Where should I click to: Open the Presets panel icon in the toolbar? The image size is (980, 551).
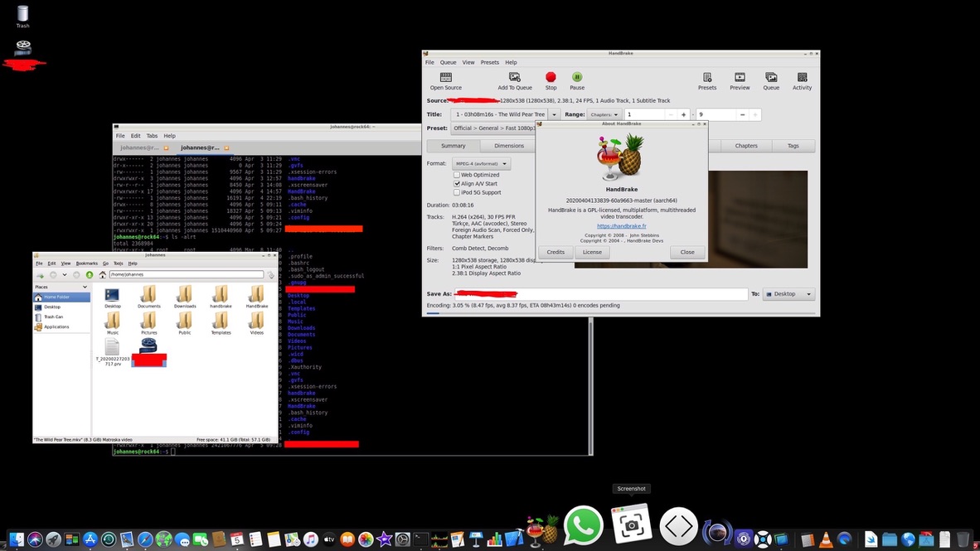pyautogui.click(x=706, y=78)
